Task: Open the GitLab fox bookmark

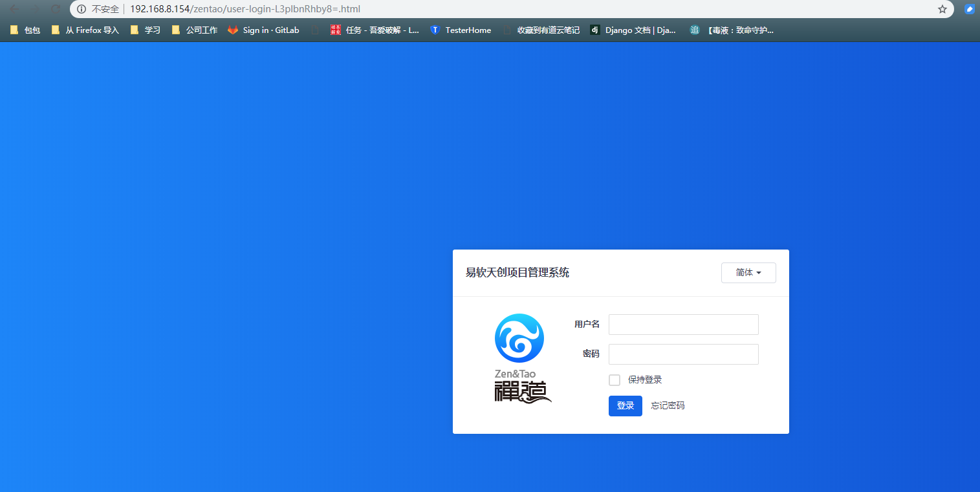Action: 263,30
